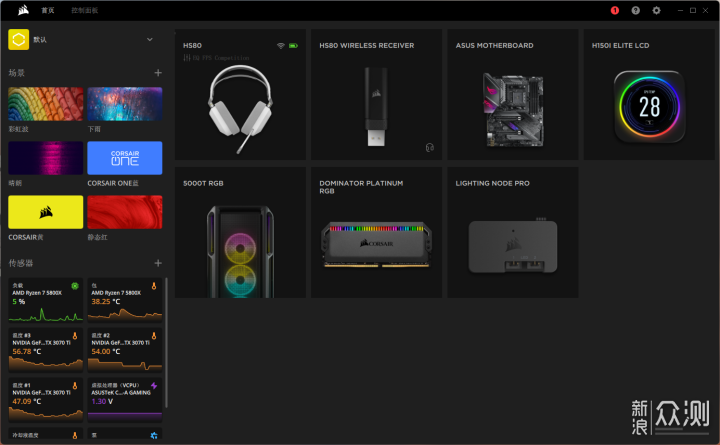Select the CORSAIR ONE蓝 blue scene

(124, 158)
